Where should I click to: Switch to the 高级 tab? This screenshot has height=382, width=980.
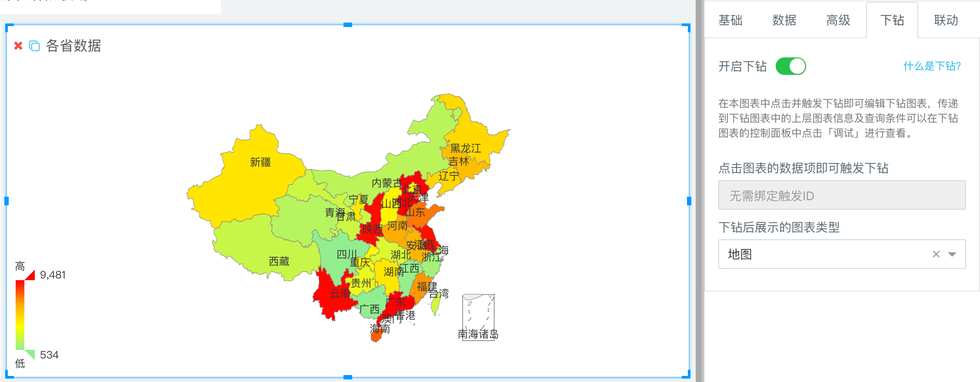(x=838, y=20)
